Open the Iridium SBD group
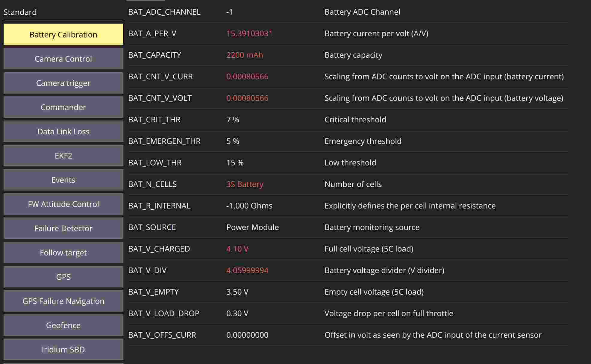Image resolution: width=591 pixels, height=364 pixels. (x=63, y=349)
